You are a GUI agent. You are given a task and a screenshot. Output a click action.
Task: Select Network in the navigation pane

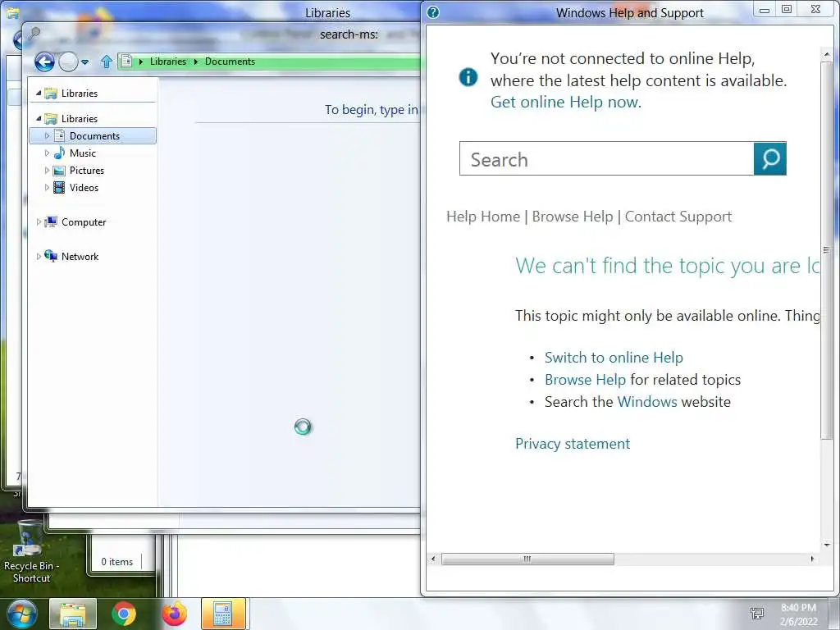(x=80, y=257)
